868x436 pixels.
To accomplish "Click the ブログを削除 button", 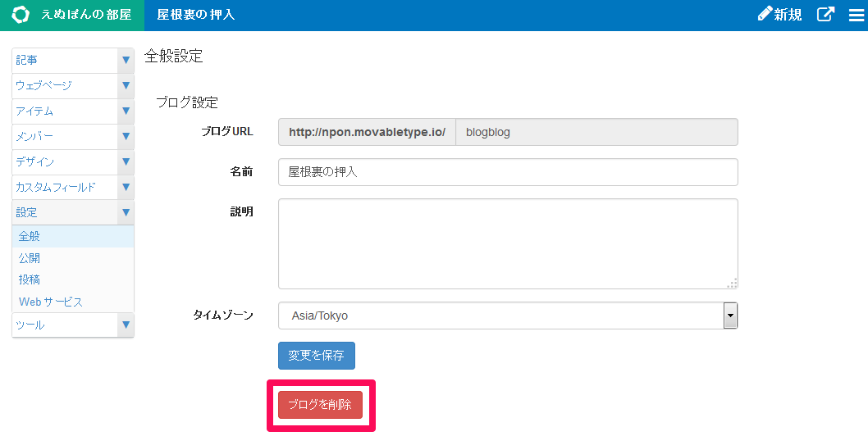I will point(320,405).
